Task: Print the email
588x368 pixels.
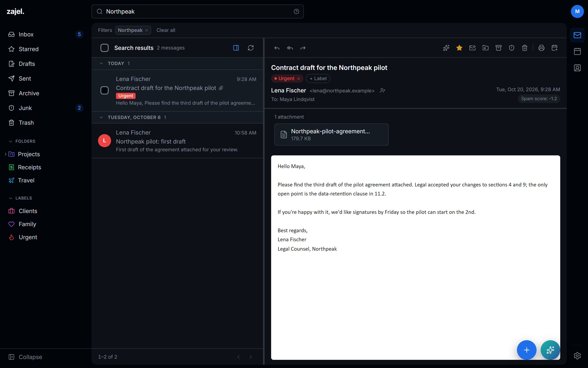Action: pos(541,48)
